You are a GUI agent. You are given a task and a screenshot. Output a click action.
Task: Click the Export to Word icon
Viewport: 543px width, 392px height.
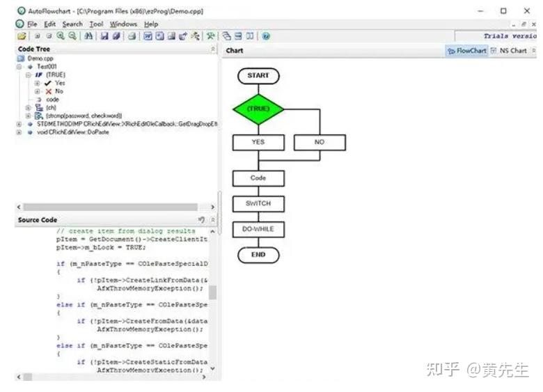click(x=148, y=36)
